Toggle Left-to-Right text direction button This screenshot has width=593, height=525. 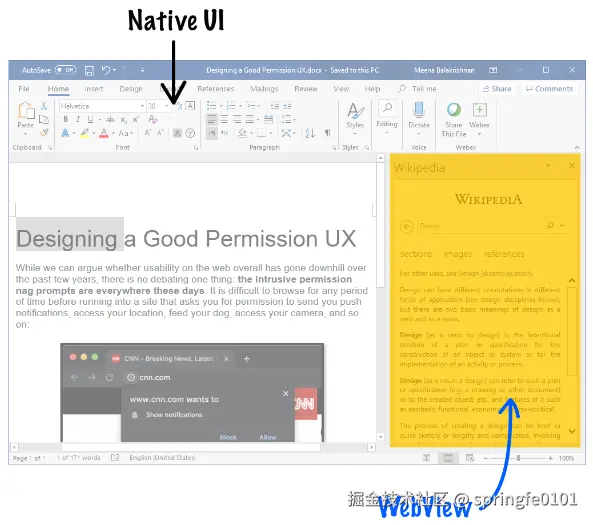click(x=212, y=133)
